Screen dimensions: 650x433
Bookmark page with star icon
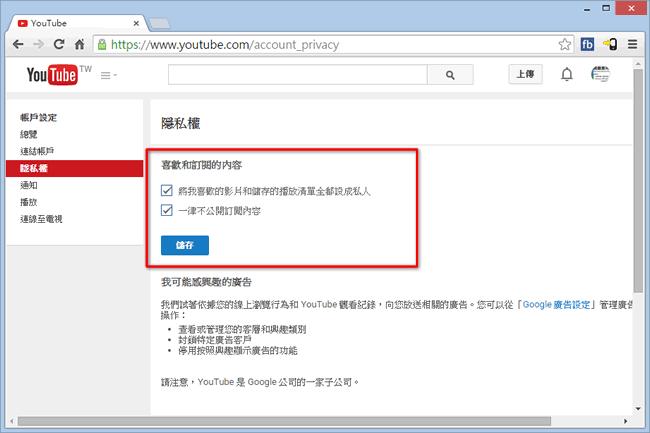565,44
